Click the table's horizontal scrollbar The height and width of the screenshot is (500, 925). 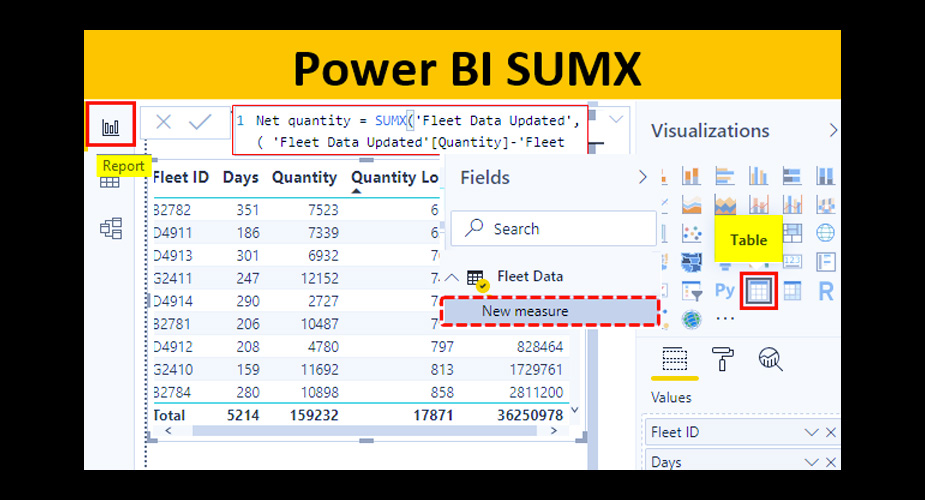pyautogui.click(x=364, y=431)
